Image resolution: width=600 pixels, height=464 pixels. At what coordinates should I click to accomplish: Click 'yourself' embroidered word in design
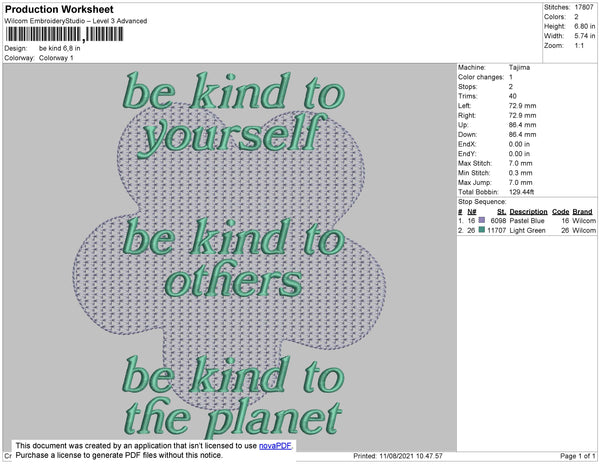click(x=233, y=135)
